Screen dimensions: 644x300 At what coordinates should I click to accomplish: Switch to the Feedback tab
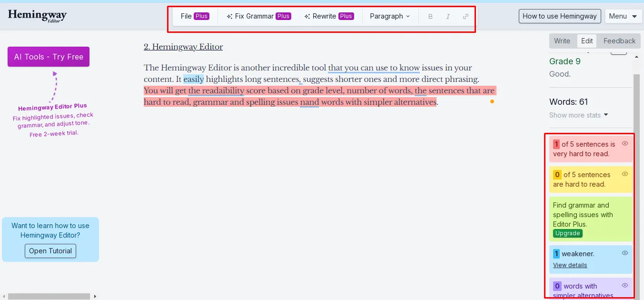619,41
